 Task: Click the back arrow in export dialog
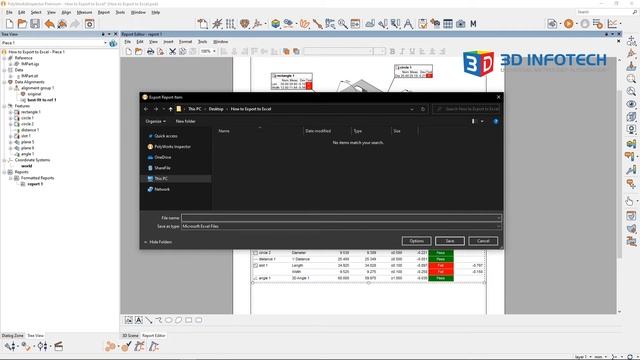(146, 109)
